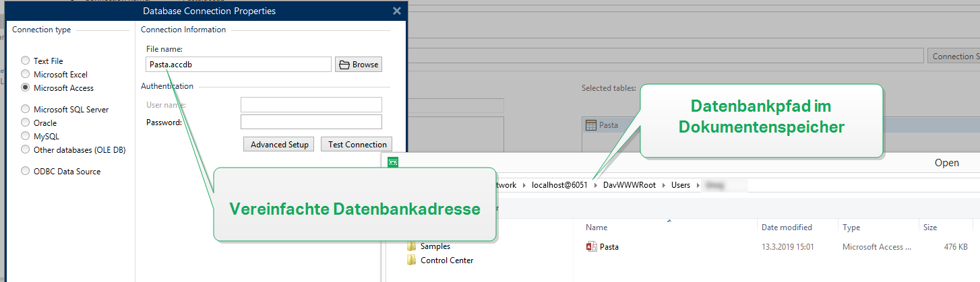The image size is (980, 282).
Task: Choose Microsoft Access connection type
Action: [x=26, y=87]
